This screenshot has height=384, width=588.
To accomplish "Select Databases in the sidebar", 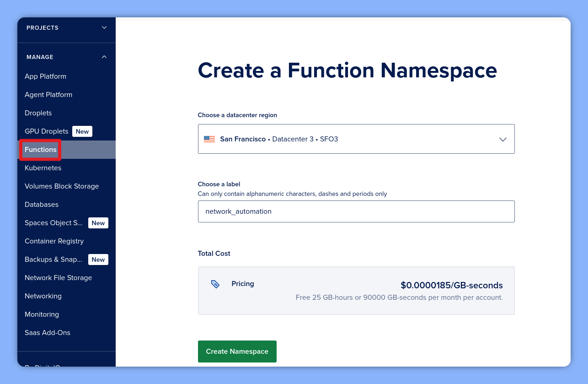I will click(41, 204).
